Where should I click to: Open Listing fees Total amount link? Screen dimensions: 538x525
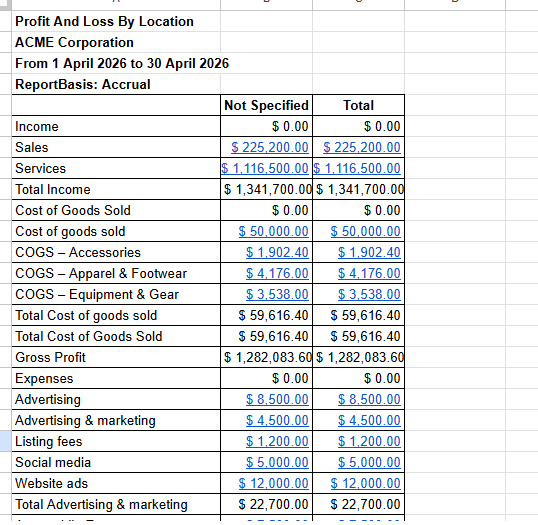[x=369, y=441]
